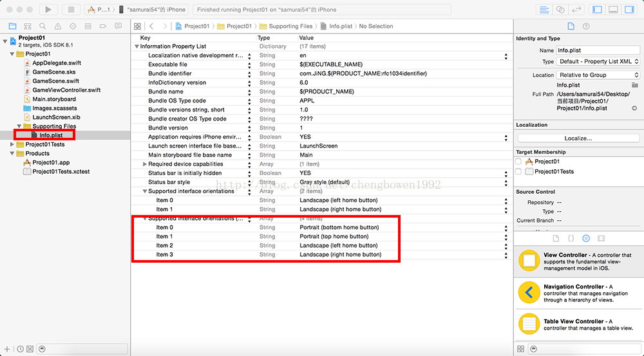Image resolution: width=644 pixels, height=356 pixels.
Task: Collapse Supported interface orientations array
Action: tap(144, 191)
